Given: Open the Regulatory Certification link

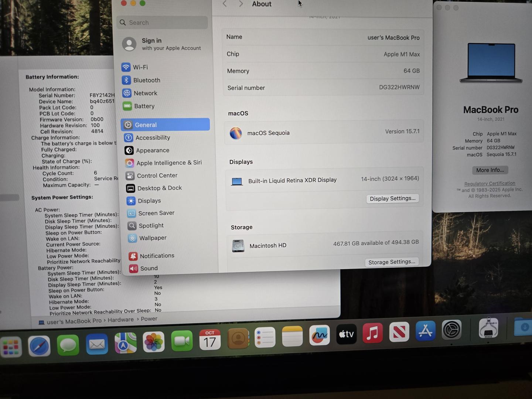Looking at the screenshot, I should [490, 184].
